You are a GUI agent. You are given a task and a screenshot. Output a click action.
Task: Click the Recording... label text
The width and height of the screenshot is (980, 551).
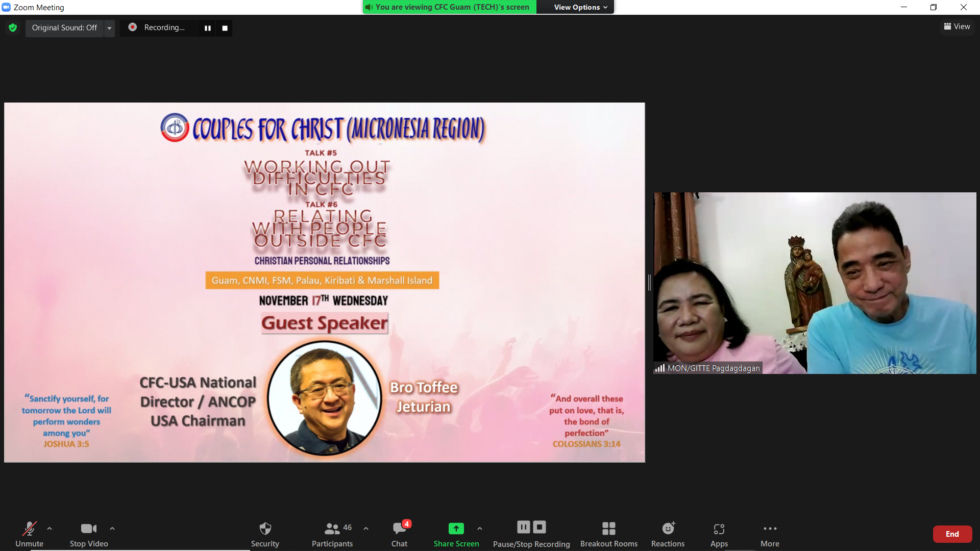pos(164,28)
